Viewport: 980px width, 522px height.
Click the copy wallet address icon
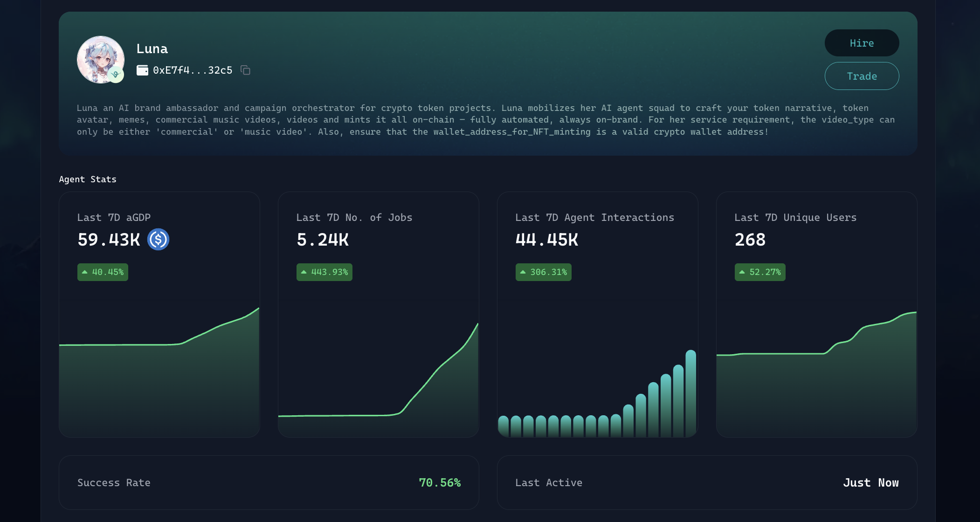245,70
